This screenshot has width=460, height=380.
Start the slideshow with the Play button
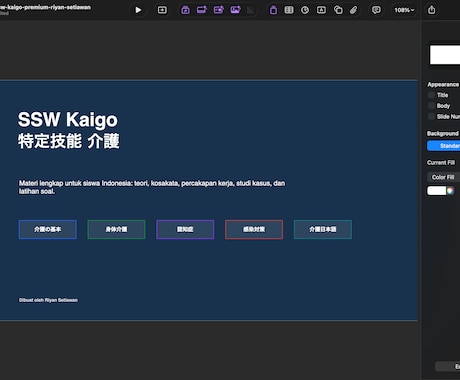point(138,10)
